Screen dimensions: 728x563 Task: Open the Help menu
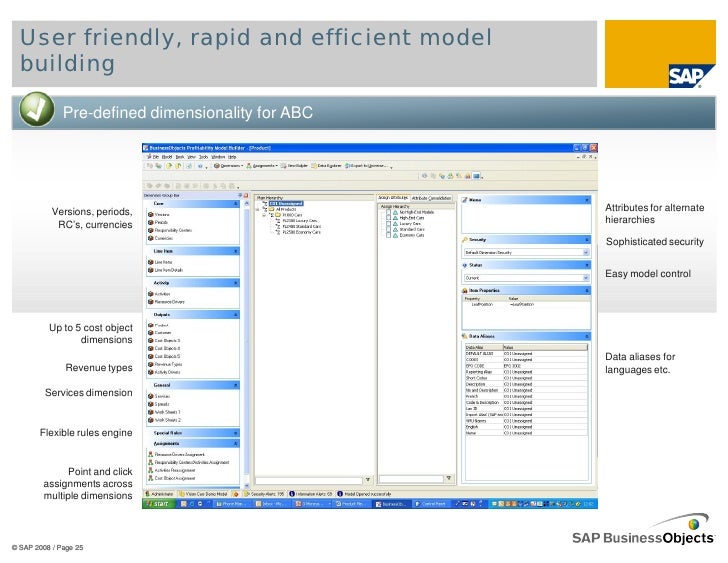(232, 157)
